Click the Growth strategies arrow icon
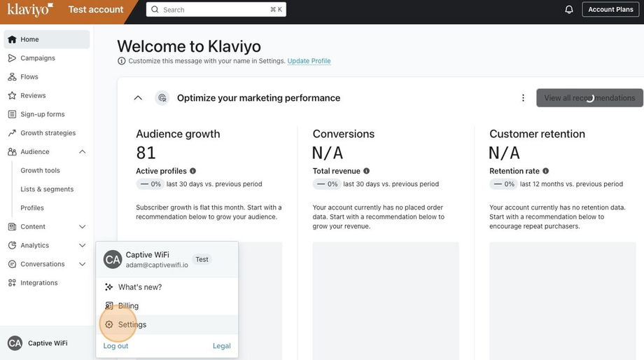Screen dimensions: 644x360 point(12,133)
